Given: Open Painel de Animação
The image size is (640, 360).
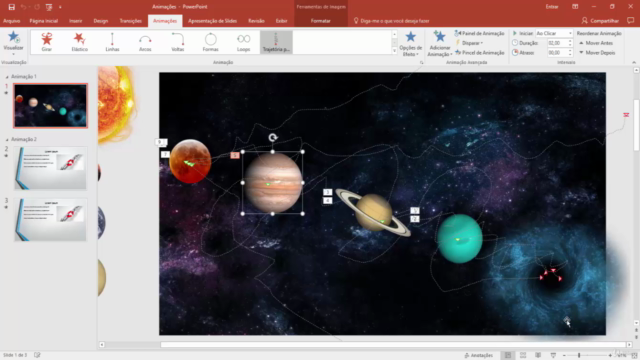Looking at the screenshot, I should 480,33.
